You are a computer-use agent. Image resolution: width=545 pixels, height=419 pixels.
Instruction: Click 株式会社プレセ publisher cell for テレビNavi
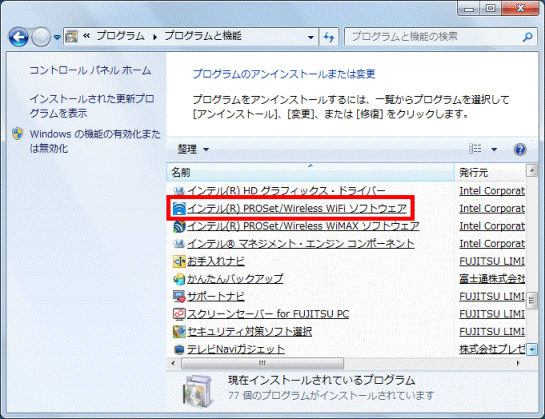(492, 349)
